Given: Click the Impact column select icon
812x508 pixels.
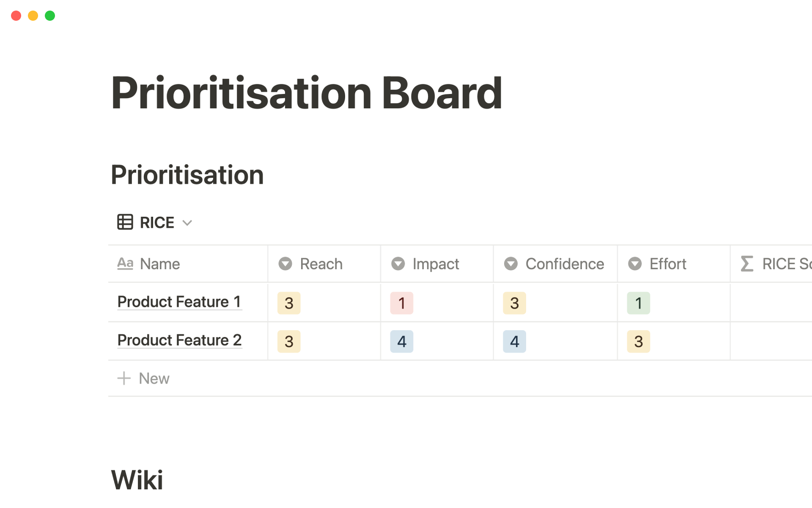Looking at the screenshot, I should pyautogui.click(x=398, y=264).
